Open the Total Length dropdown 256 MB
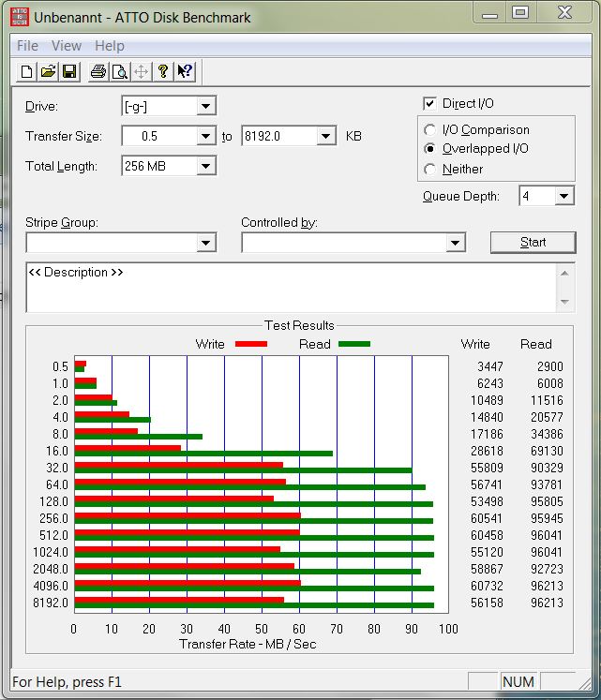Screen dimensions: 601x700 tap(205, 166)
